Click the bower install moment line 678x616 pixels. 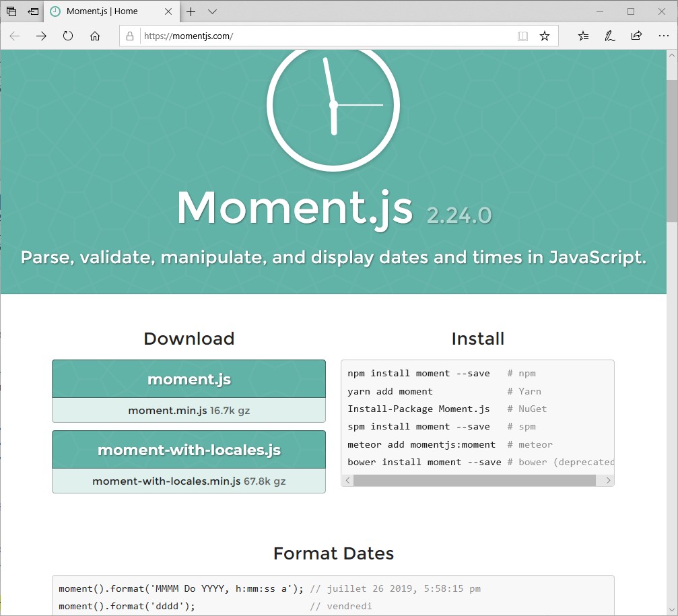(481, 462)
